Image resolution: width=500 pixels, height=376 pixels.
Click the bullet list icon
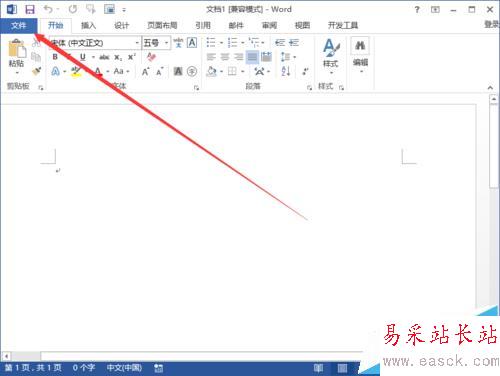(211, 43)
